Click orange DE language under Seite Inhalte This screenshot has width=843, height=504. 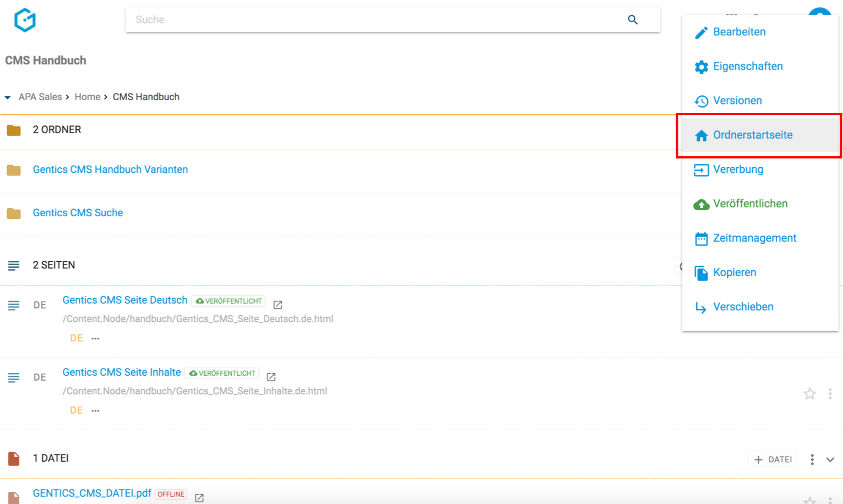(77, 410)
